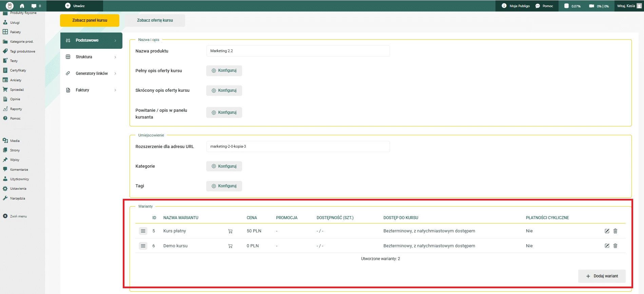644x294 pixels.
Task: Click Zobacz panel kursu button
Action: 90,20
